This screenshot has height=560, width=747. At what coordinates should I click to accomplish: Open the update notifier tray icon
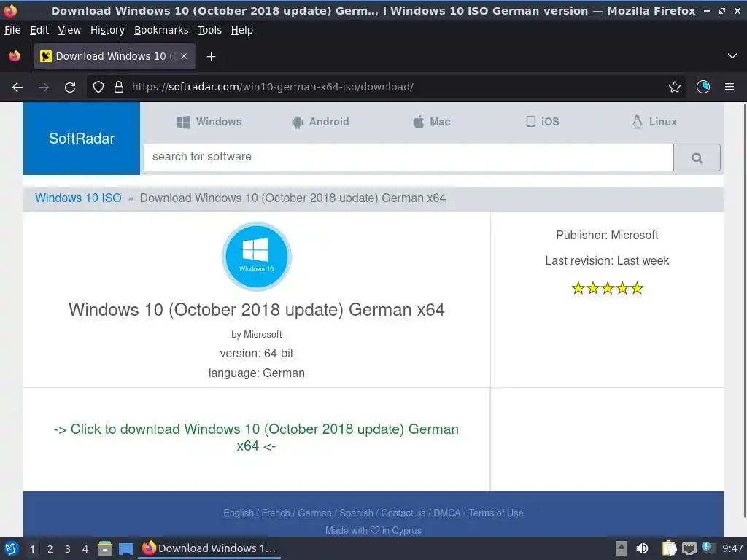(708, 548)
